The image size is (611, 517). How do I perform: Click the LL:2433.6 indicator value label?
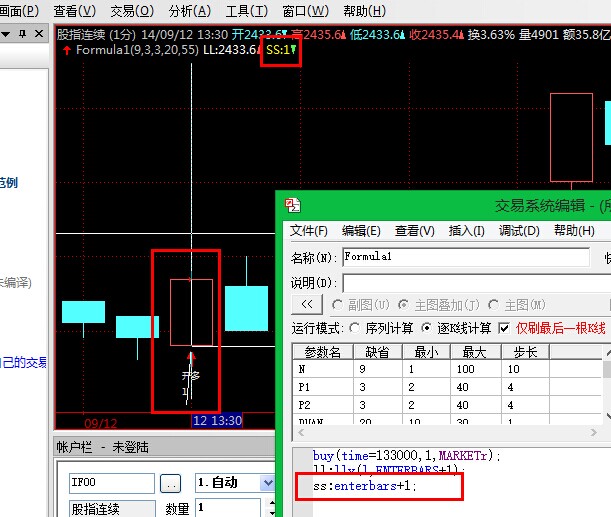231,50
